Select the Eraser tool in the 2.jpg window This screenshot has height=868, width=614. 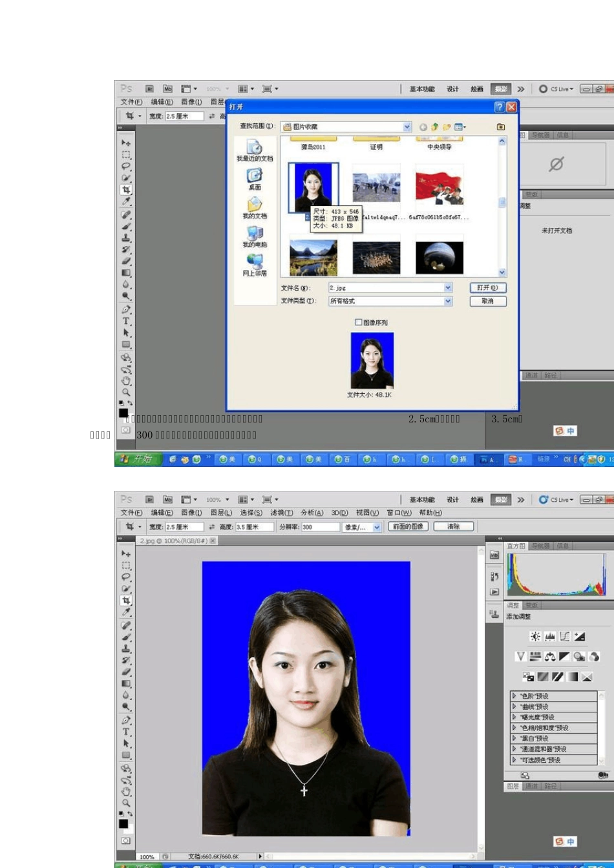tap(126, 672)
